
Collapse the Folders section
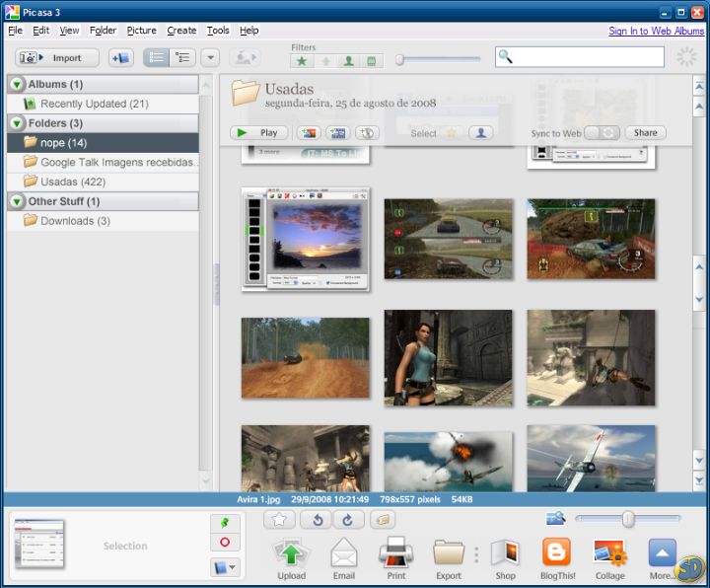(17, 123)
